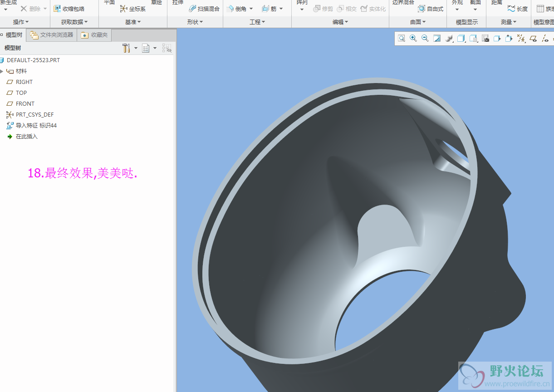This screenshot has height=392, width=554.
Task: Click the Refit view icon
Action: point(402,39)
